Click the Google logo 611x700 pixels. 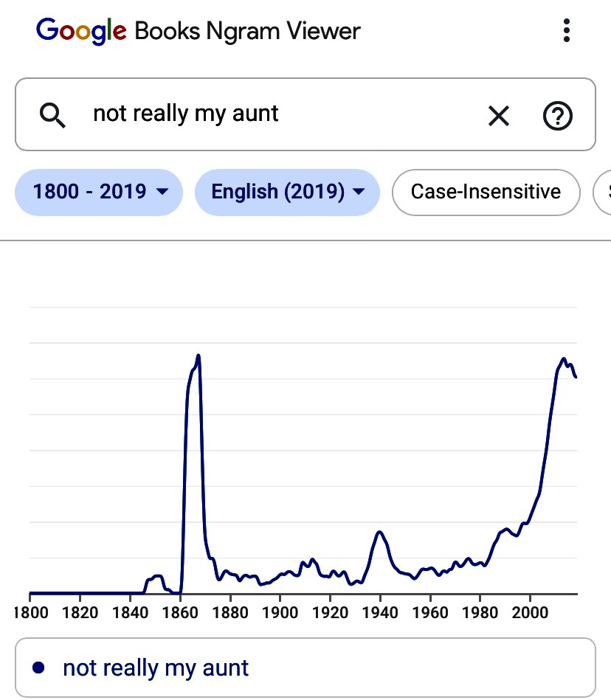point(81,31)
